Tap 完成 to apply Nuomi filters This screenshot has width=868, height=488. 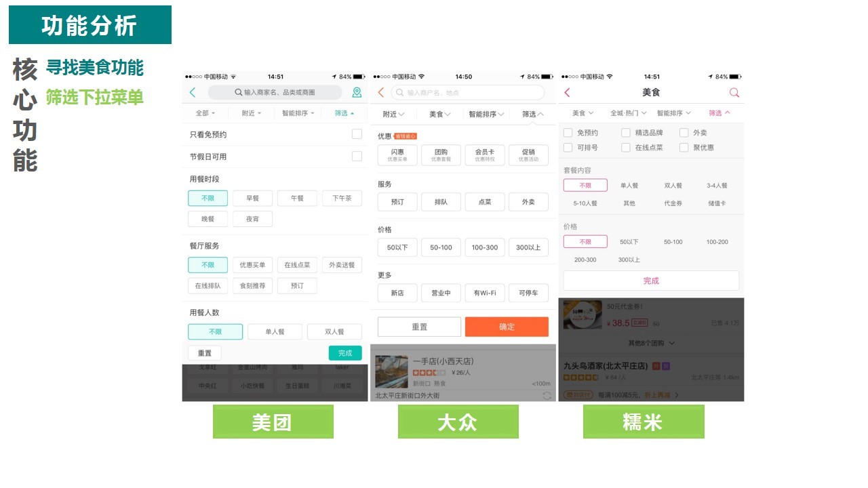click(650, 280)
